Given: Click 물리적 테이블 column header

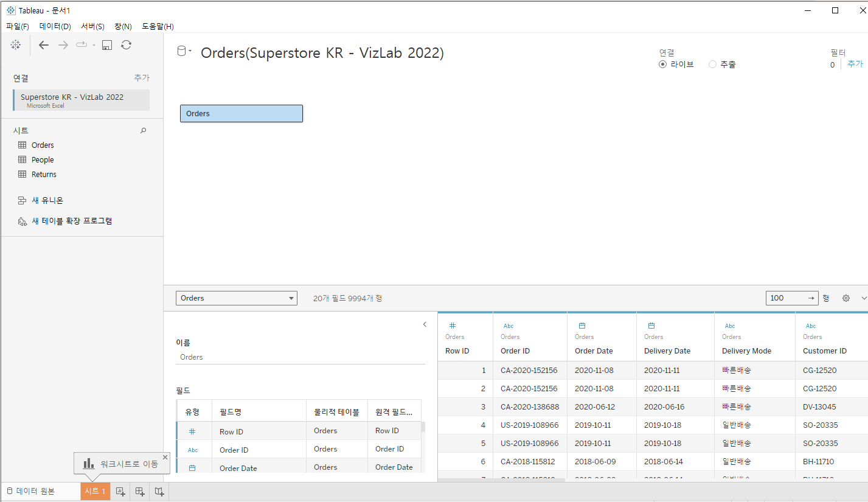Looking at the screenshot, I should pos(336,412).
